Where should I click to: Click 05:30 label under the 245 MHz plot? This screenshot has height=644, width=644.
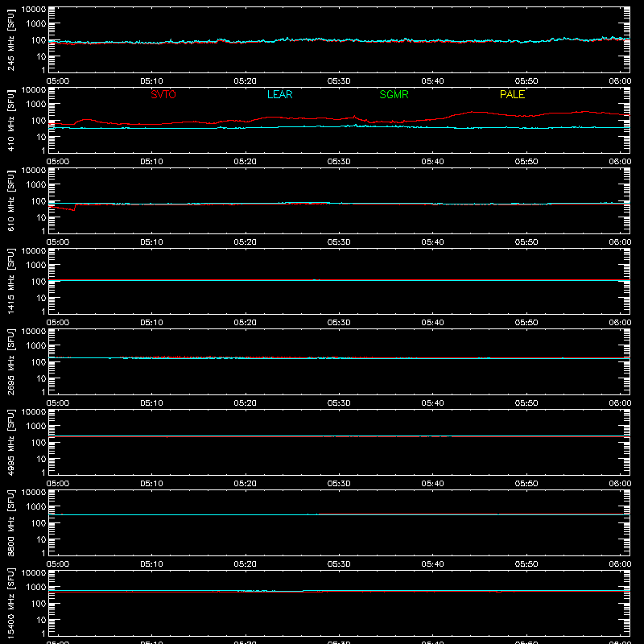pyautogui.click(x=339, y=81)
